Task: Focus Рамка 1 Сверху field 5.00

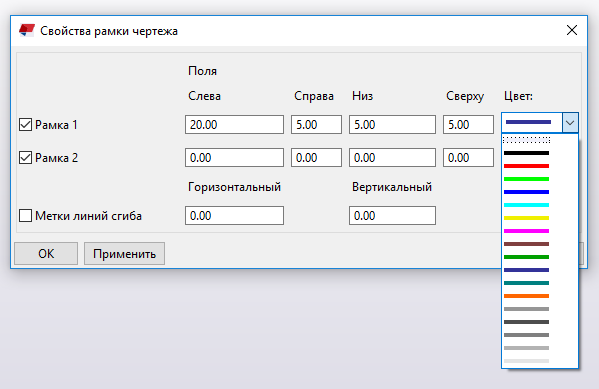Action: 468,125
